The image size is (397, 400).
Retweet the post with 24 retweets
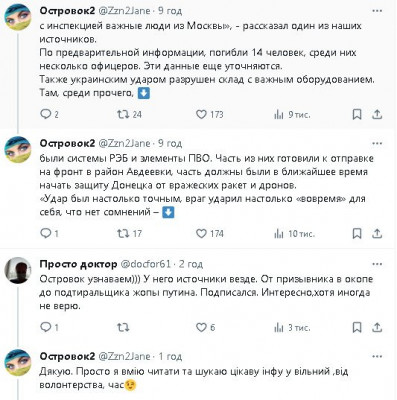click(x=129, y=114)
